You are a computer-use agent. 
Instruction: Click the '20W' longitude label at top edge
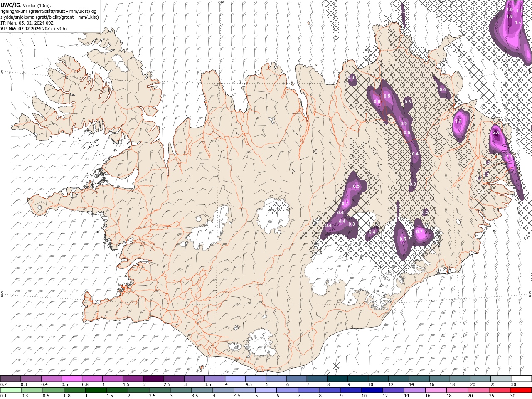[x=221, y=2]
